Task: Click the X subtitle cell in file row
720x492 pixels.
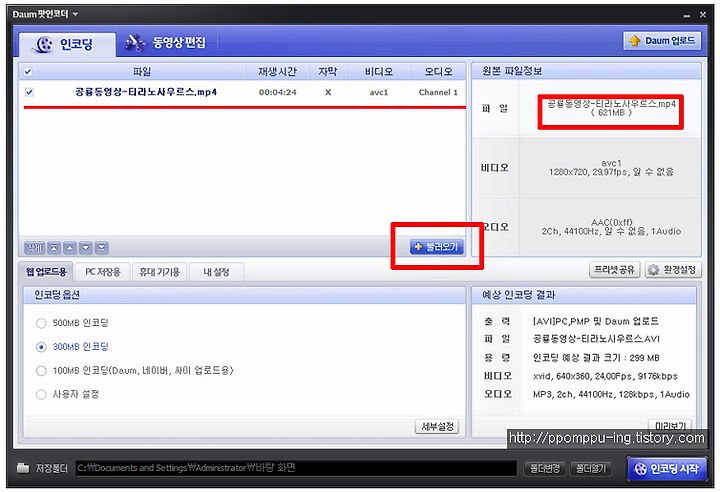Action: (x=328, y=92)
